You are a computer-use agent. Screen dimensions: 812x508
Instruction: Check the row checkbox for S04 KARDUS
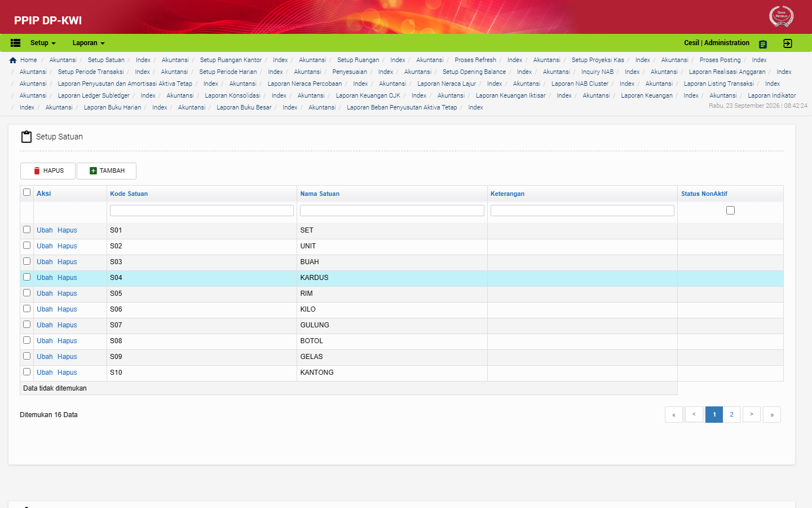tap(27, 277)
